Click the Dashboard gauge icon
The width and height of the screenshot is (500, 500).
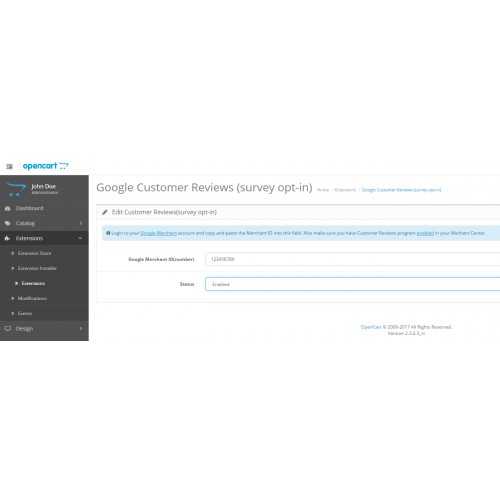(x=8, y=208)
